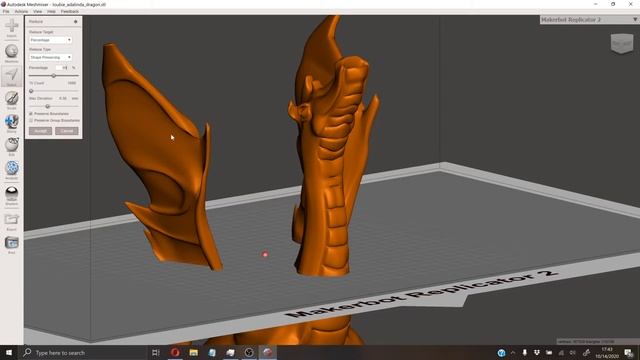Open Task View on the taskbar
The image size is (640, 360).
(x=156, y=352)
